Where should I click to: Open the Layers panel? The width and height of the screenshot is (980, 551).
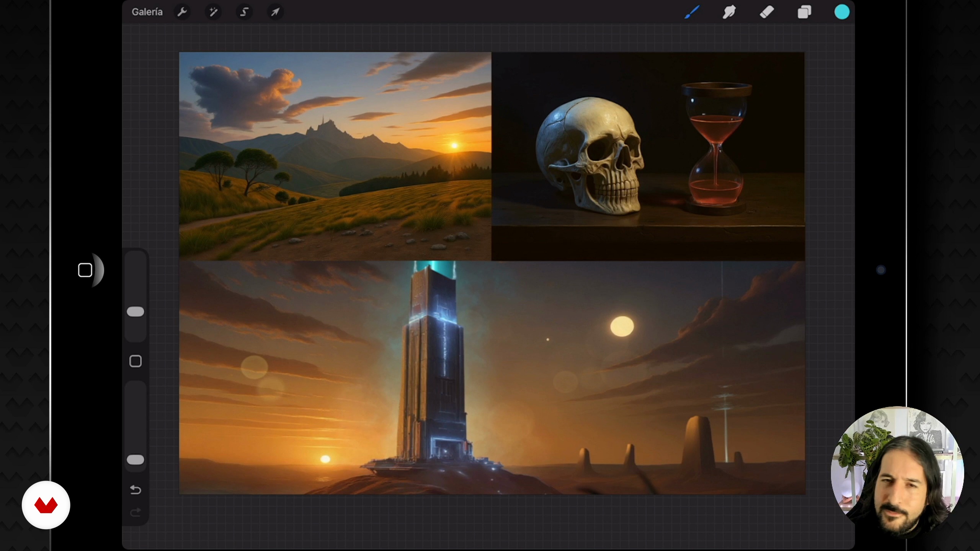[804, 12]
